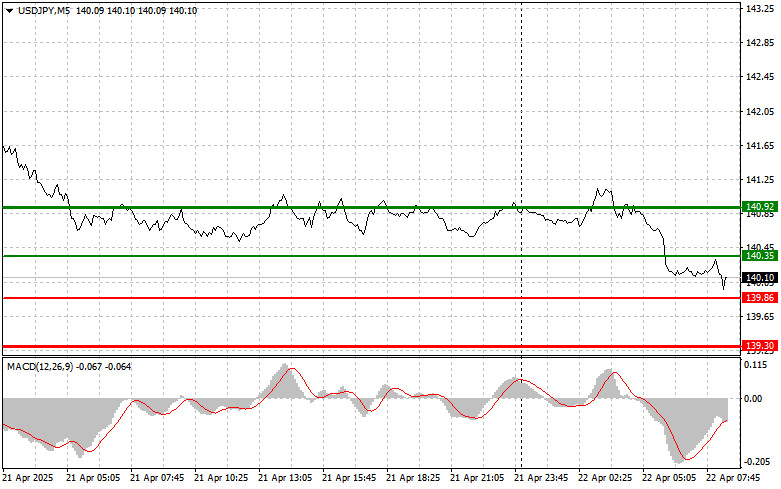The image size is (781, 489).
Task: Select the 143.25 price axis value
Action: click(760, 8)
